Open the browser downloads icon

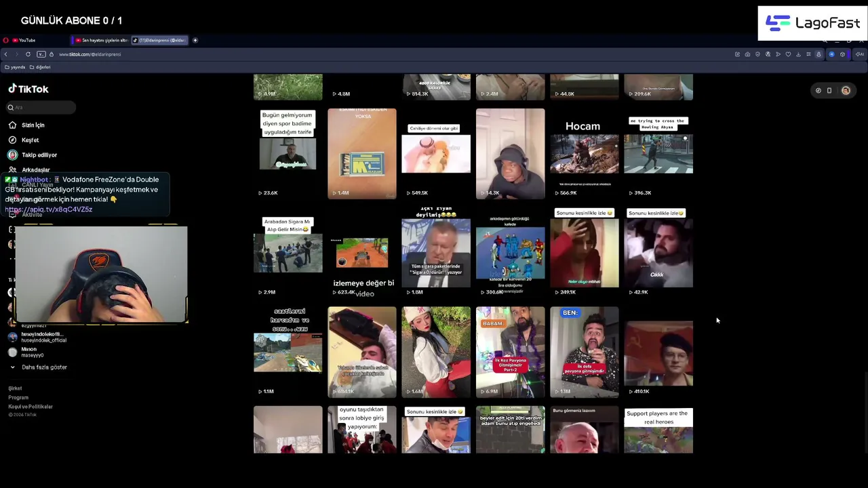click(798, 54)
